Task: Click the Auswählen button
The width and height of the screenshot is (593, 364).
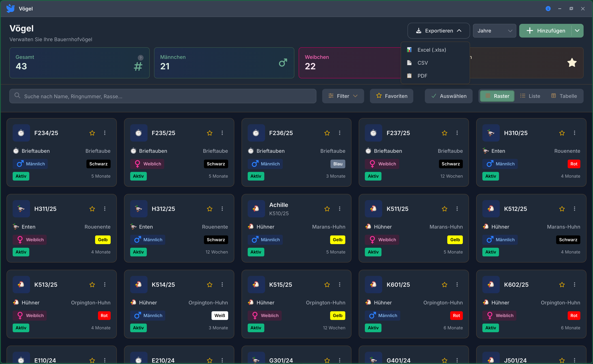Action: tap(449, 96)
